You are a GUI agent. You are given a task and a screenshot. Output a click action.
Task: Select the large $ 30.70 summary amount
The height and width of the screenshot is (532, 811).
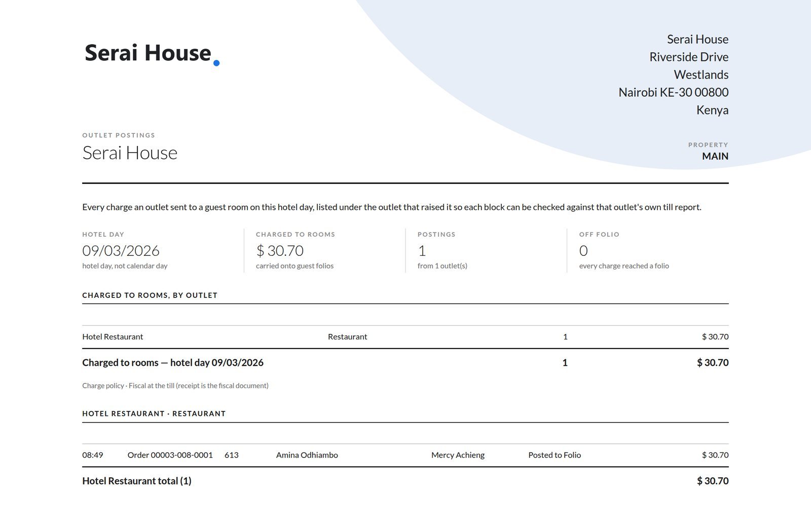click(x=280, y=251)
